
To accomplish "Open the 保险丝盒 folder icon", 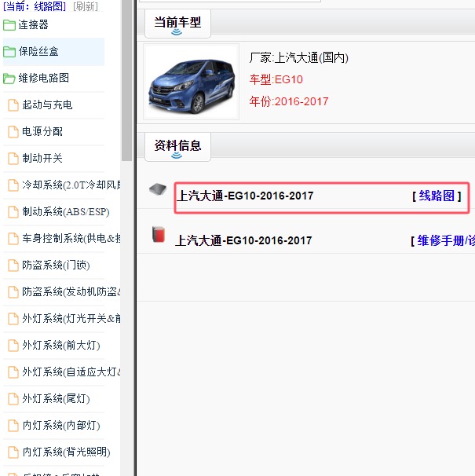I will tap(9, 52).
